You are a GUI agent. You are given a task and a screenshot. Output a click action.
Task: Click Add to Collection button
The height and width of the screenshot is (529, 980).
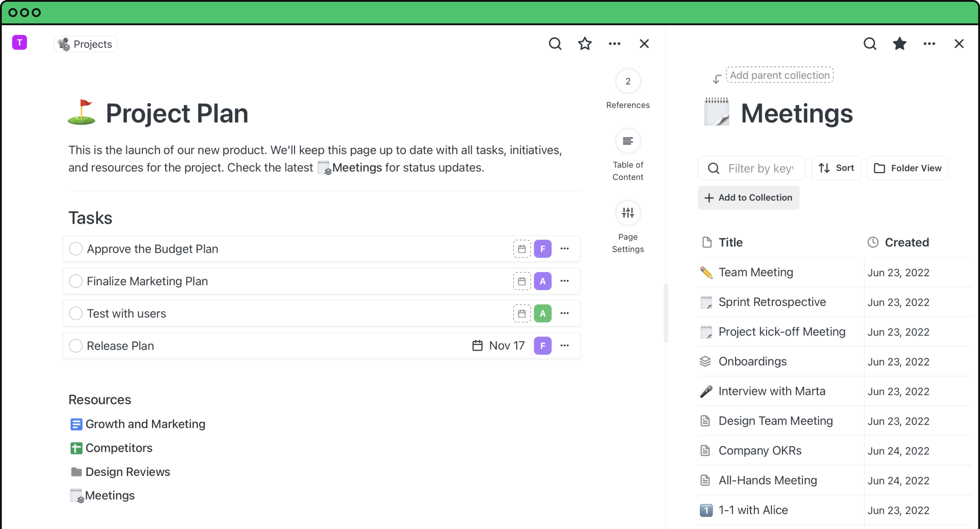pos(748,197)
